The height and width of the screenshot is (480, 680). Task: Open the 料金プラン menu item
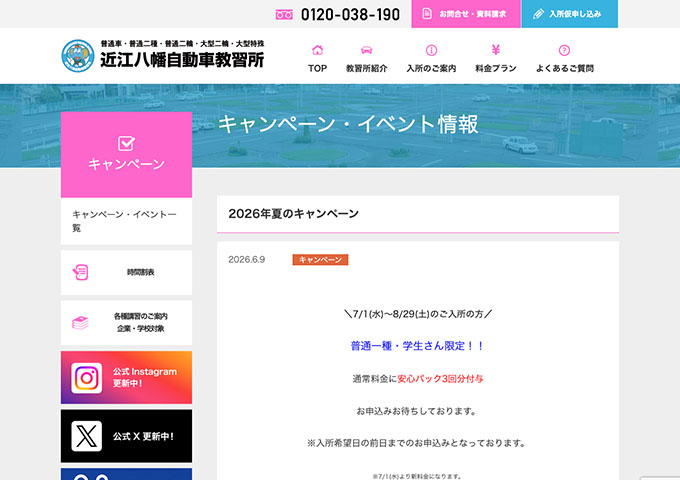(x=496, y=58)
